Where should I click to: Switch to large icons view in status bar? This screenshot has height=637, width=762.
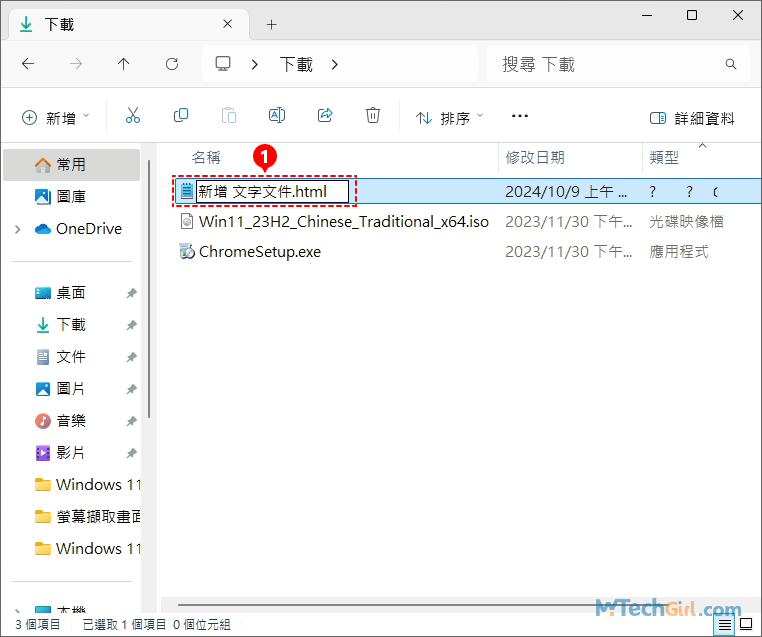745,625
